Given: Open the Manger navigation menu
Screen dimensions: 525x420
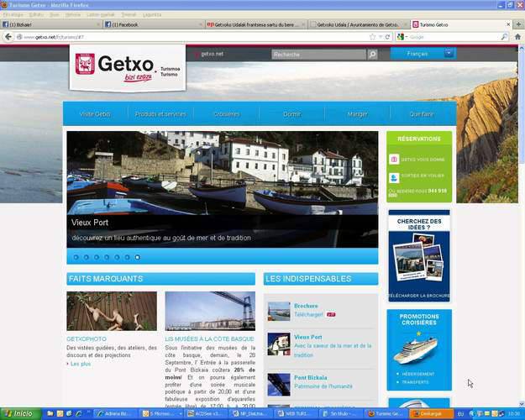Looking at the screenshot, I should tap(357, 114).
